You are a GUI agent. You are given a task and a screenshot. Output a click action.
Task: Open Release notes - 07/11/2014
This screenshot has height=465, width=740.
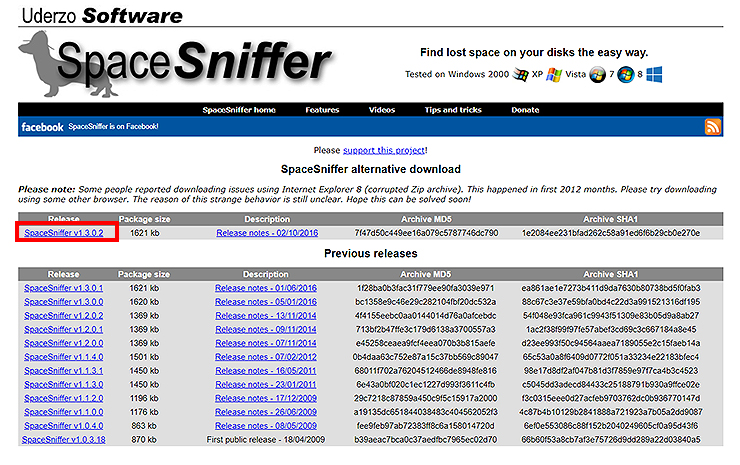click(266, 343)
